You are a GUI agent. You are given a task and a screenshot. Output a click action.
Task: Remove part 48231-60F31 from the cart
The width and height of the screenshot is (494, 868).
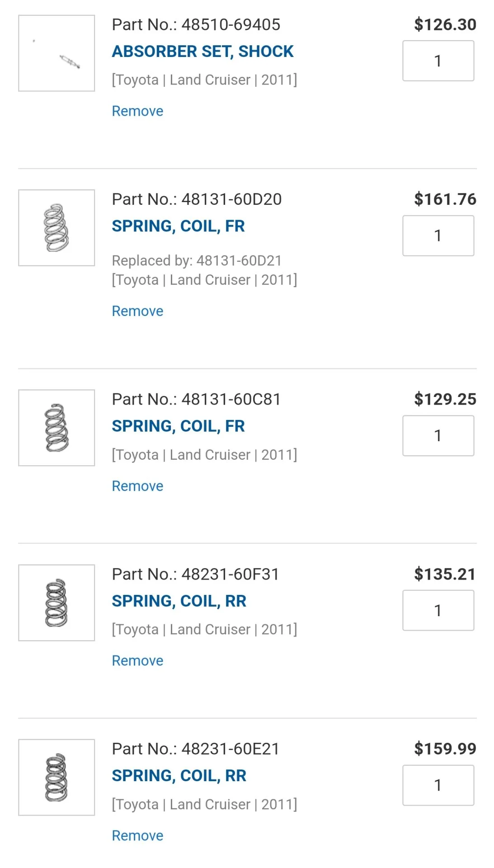[x=137, y=660]
